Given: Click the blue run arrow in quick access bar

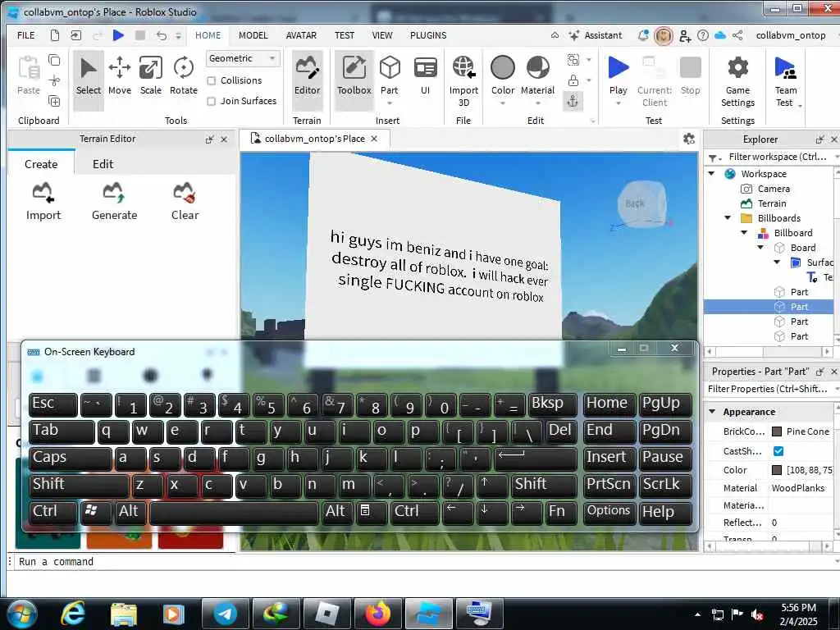Looking at the screenshot, I should pyautogui.click(x=118, y=35).
